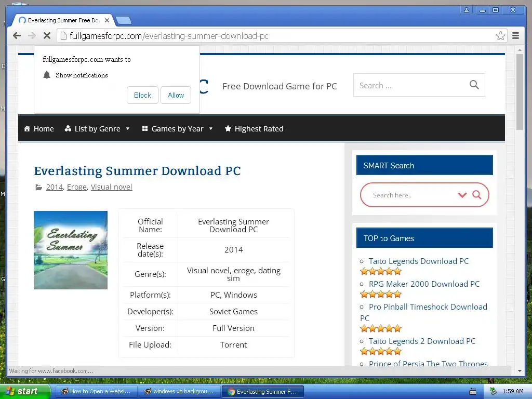
Task: Stop loading the page with the X
Action: point(47,36)
